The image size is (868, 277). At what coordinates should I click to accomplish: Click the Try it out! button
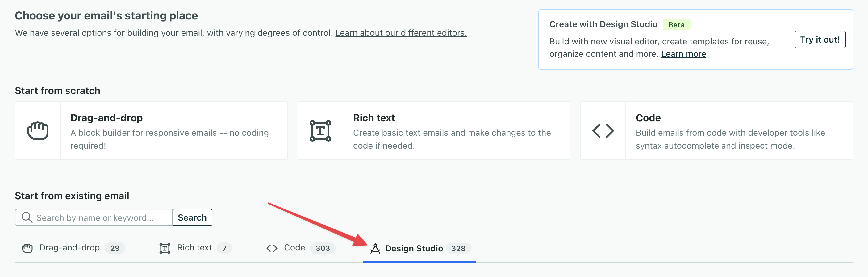pos(820,39)
